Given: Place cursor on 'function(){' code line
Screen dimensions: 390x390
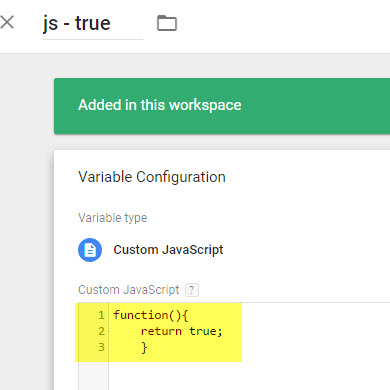Looking at the screenshot, I should (x=151, y=315).
